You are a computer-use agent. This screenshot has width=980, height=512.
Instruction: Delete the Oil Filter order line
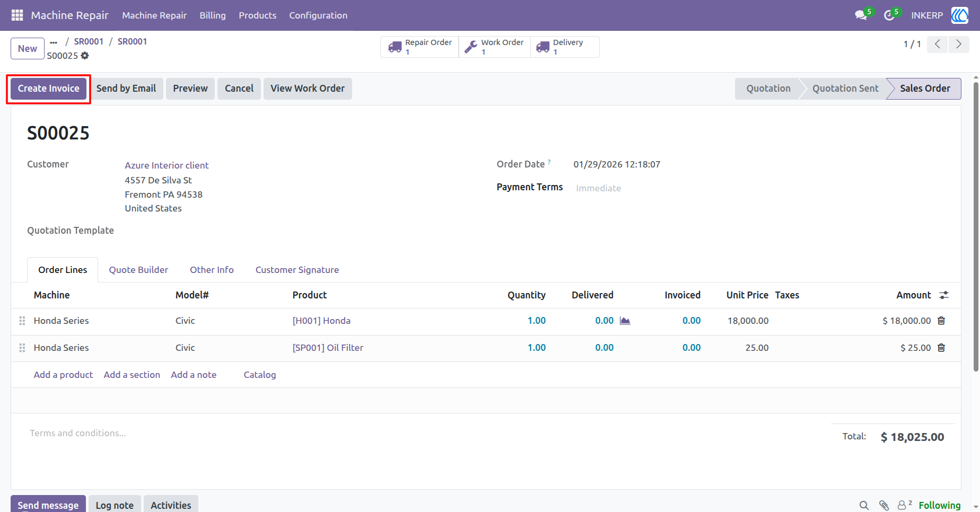click(x=941, y=348)
